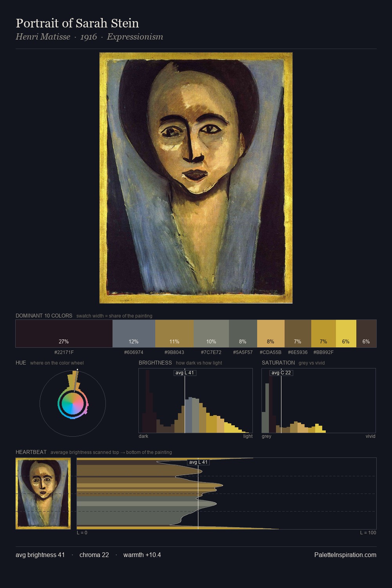Click the 'L = 100' axis label

click(x=368, y=533)
